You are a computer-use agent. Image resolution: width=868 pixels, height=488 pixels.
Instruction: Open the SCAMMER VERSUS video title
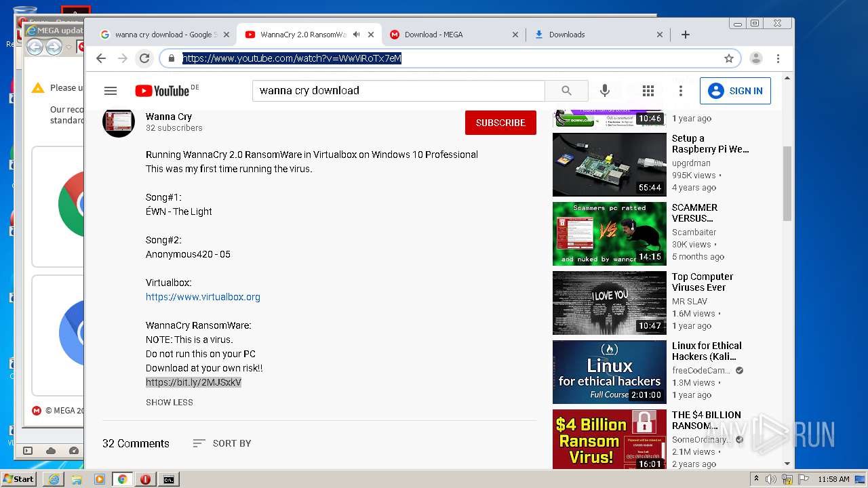click(694, 213)
